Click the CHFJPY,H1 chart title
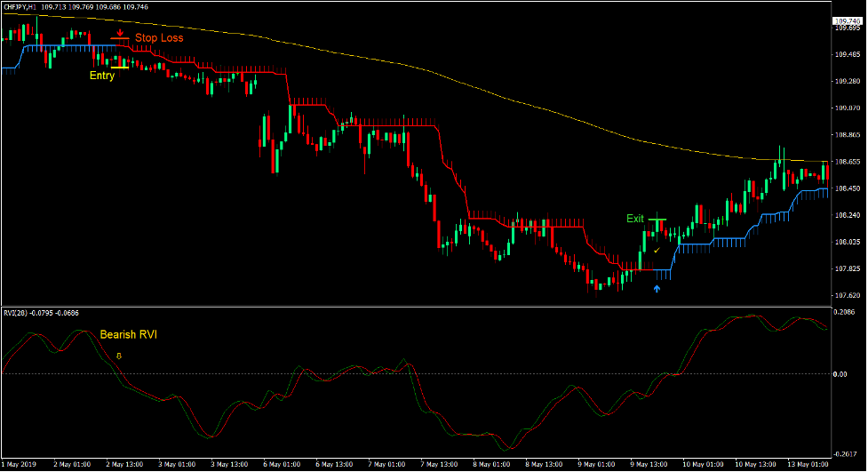The image size is (868, 472). point(28,6)
